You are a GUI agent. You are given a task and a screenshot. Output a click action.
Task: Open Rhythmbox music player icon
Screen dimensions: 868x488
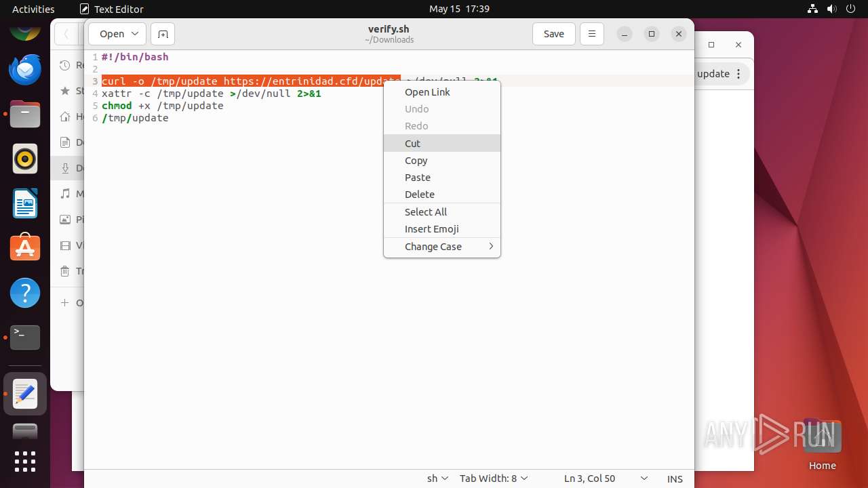point(25,159)
